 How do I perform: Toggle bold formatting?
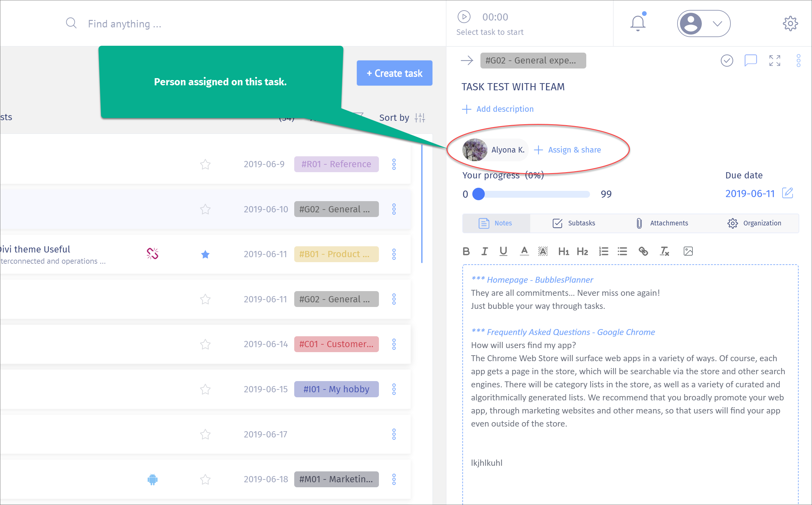click(x=466, y=251)
